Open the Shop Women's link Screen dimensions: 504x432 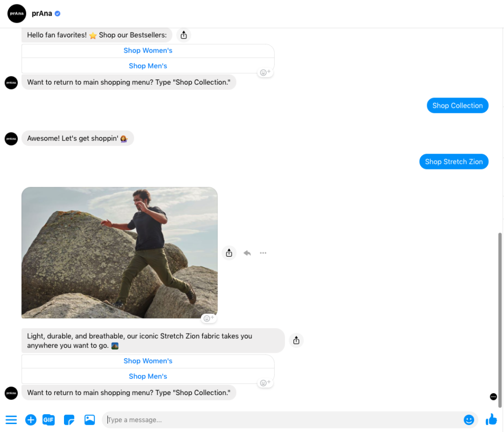point(148,50)
